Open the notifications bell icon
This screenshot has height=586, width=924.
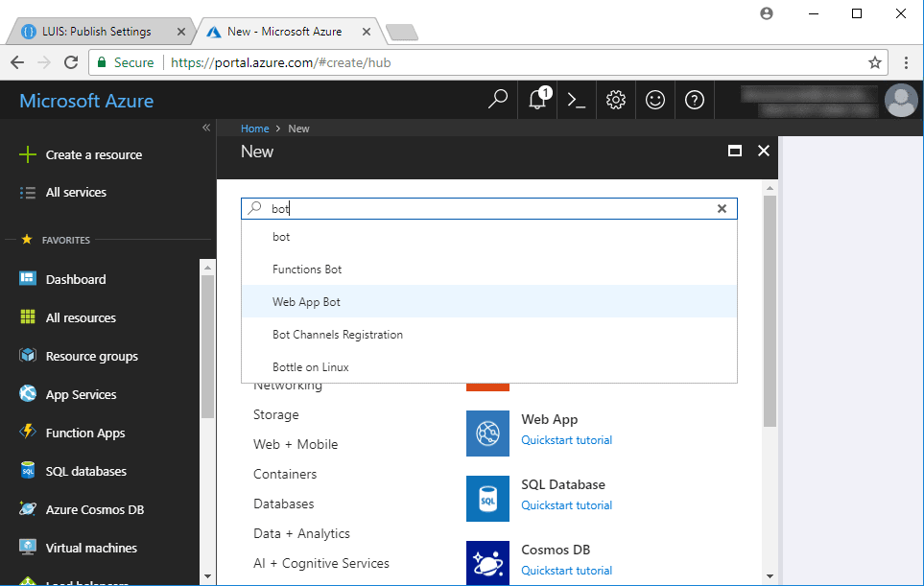tap(538, 99)
